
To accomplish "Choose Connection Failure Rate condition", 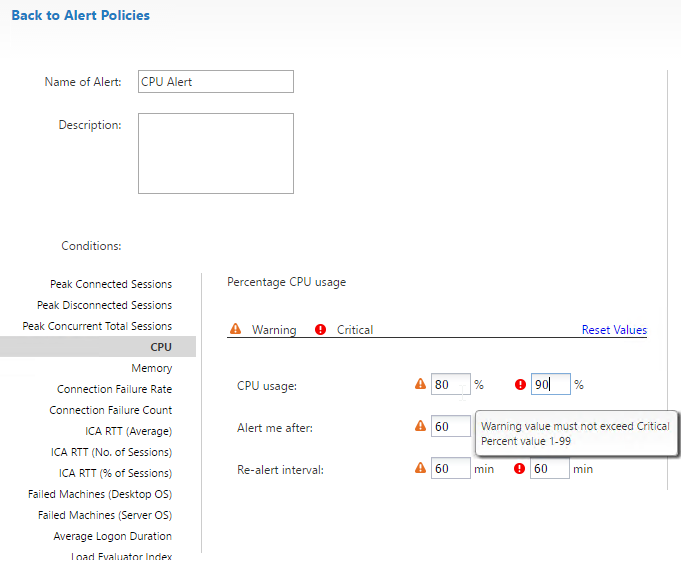I will click(114, 389).
